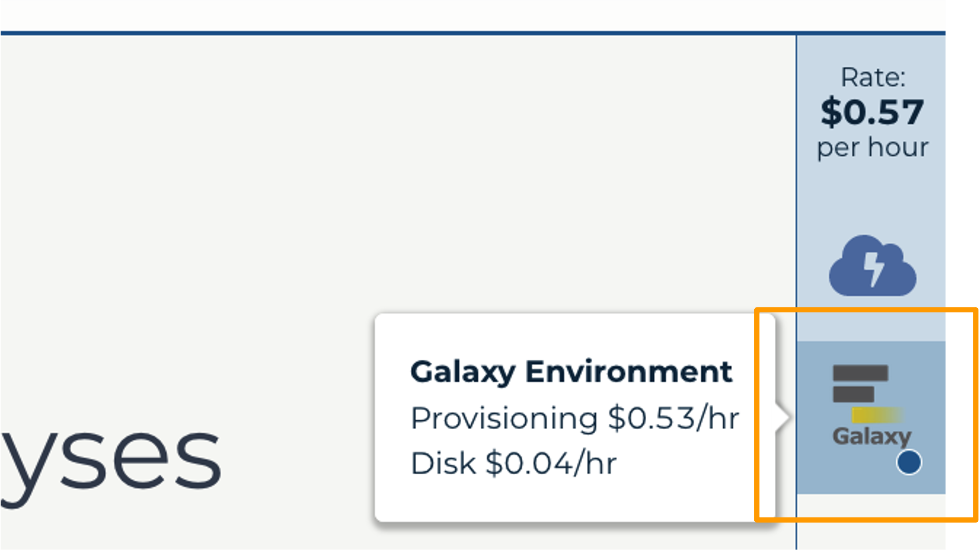980x551 pixels.
Task: Open the cloud environment configuration icon
Action: [x=872, y=266]
